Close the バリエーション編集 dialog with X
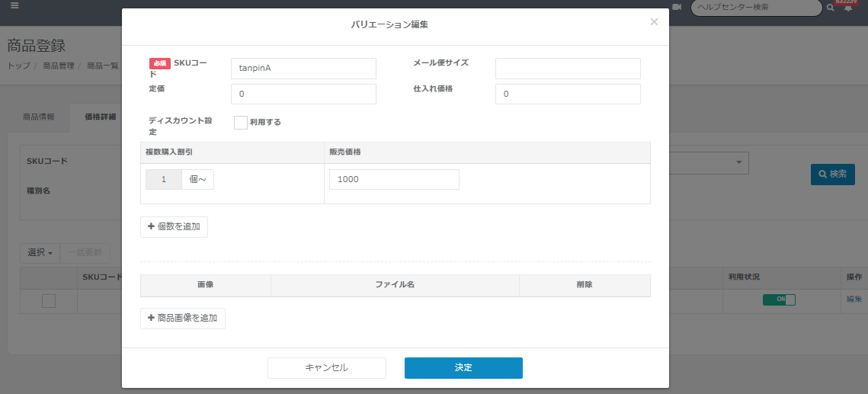 point(654,22)
